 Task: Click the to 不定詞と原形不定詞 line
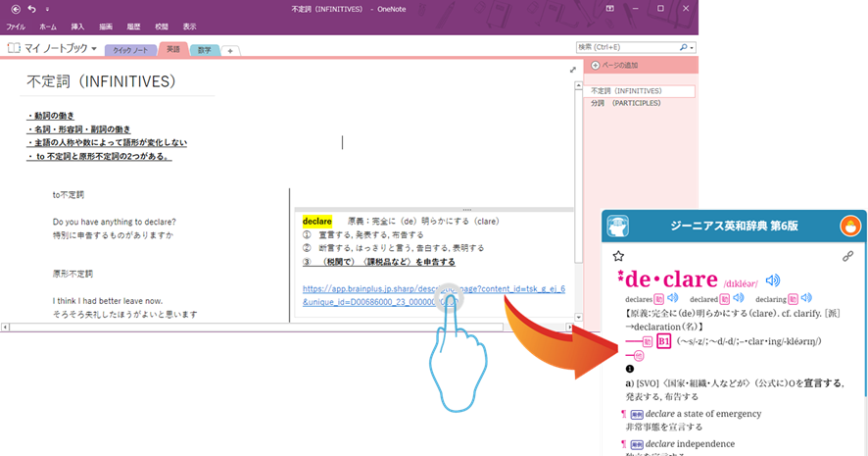[x=99, y=156]
